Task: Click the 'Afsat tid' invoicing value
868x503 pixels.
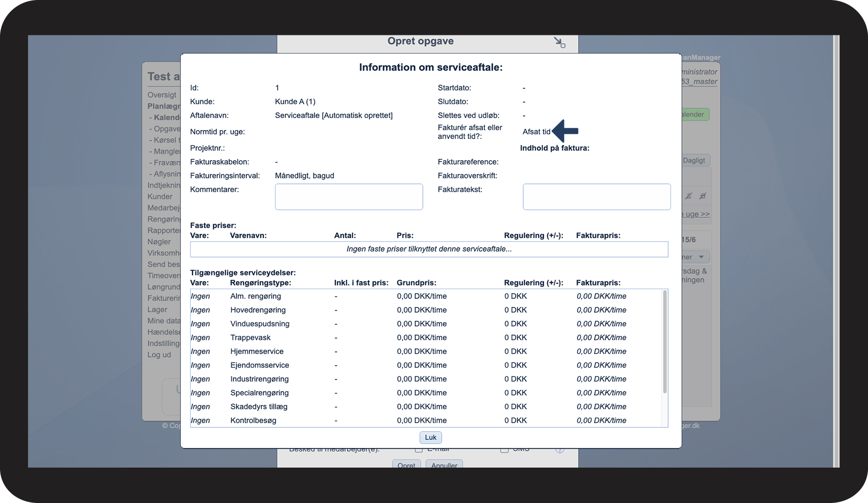Action: tap(536, 132)
